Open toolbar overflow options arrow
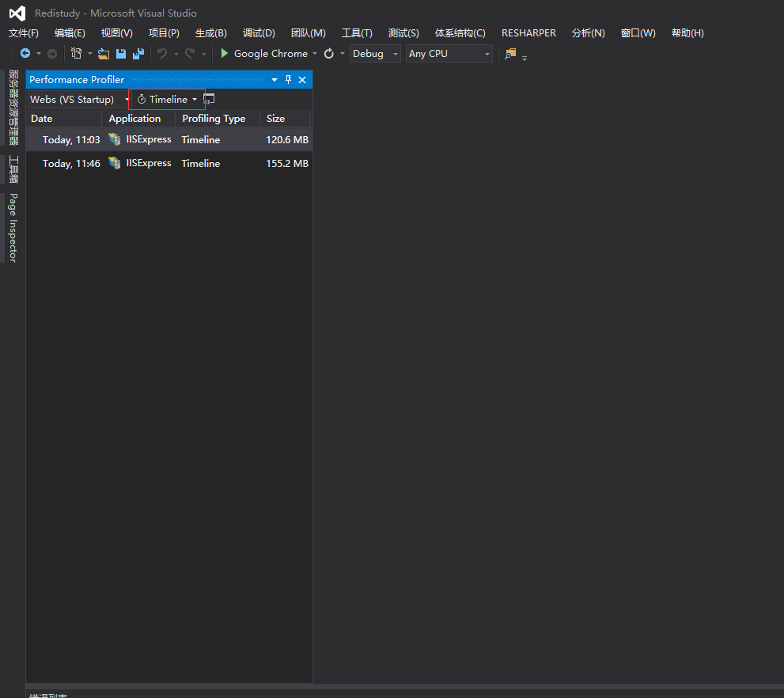Viewport: 784px width, 698px height. coord(525,58)
